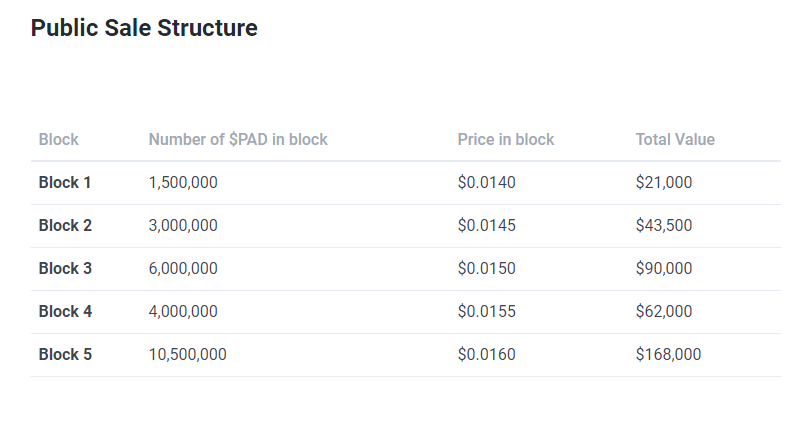Click the $0.0160 price cell
The width and height of the screenshot is (804, 423).
(487, 355)
